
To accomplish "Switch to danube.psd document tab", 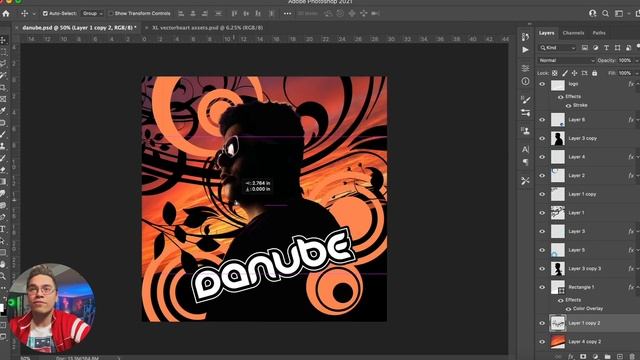I will click(79, 28).
